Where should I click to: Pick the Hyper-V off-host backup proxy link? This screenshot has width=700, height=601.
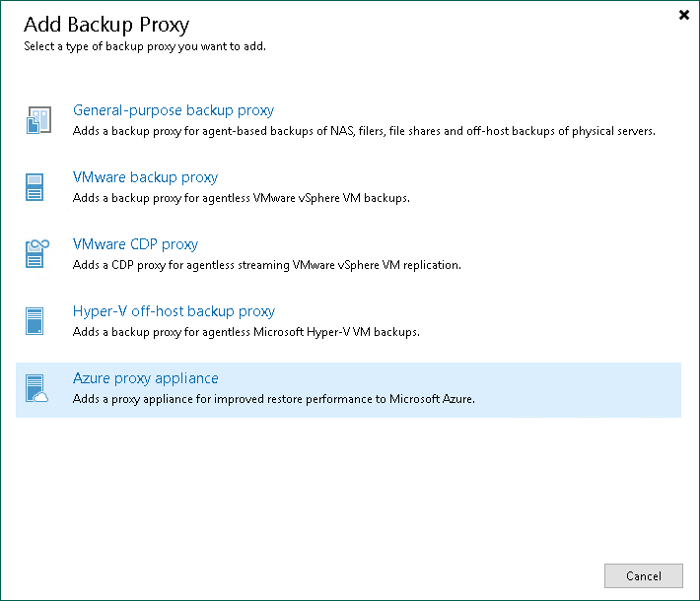174,311
